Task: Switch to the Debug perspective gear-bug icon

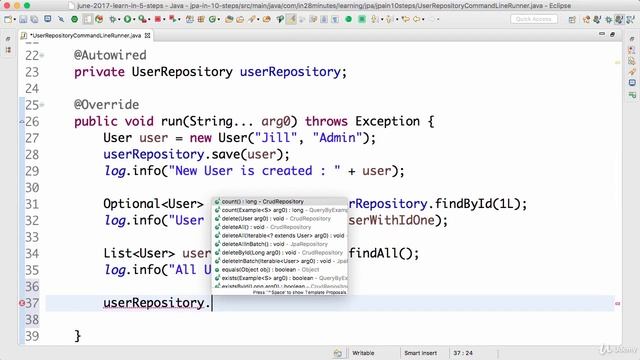Action: (x=609, y=19)
